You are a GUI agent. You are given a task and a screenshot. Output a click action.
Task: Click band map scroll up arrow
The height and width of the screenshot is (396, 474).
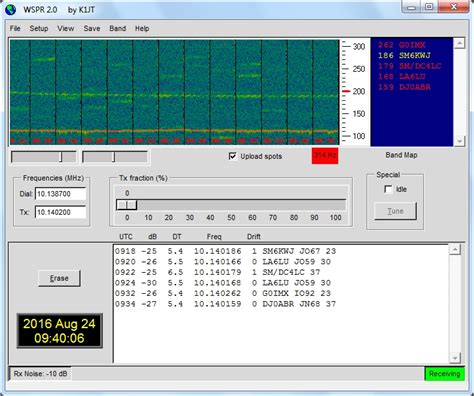click(x=459, y=43)
